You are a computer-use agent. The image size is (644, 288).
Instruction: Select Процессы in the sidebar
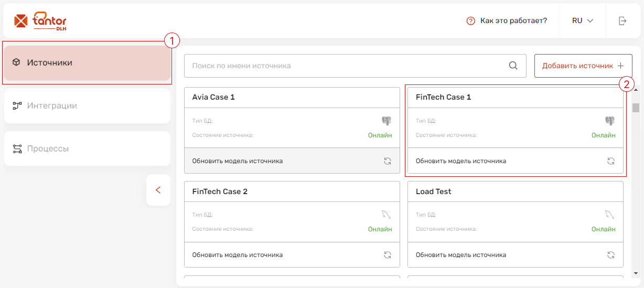click(88, 148)
